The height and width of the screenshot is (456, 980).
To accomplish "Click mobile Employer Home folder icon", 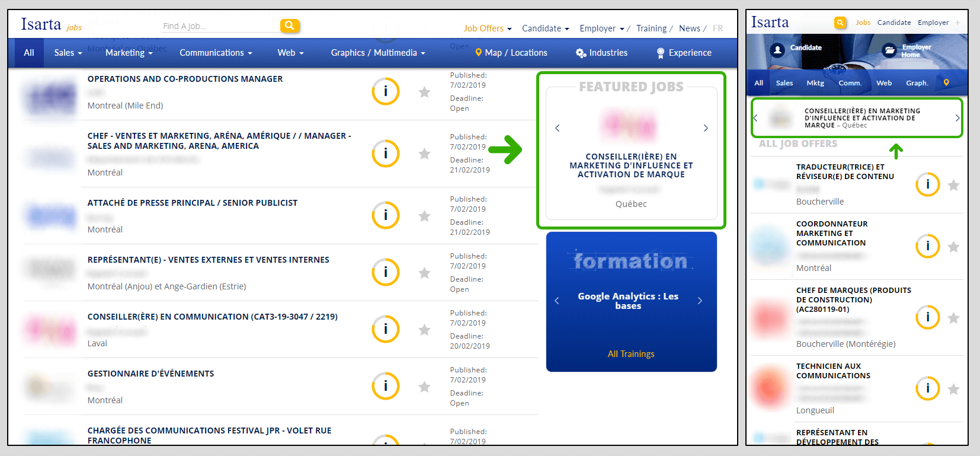I will pyautogui.click(x=889, y=50).
